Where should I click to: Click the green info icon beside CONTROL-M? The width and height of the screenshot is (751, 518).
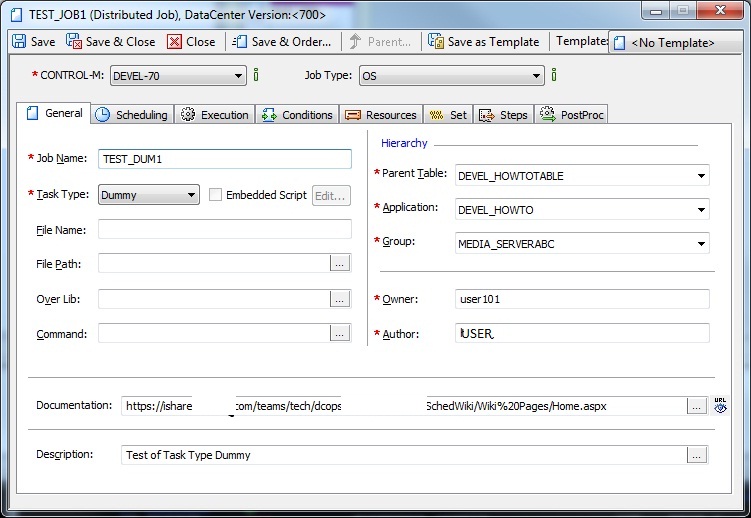click(256, 75)
